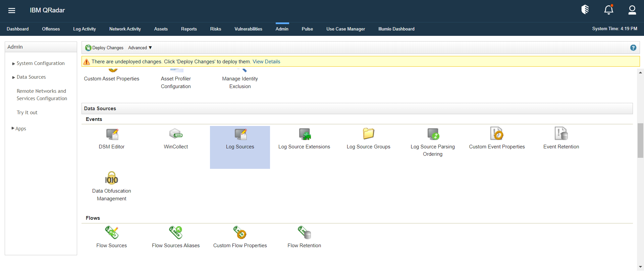This screenshot has width=644, height=272.
Task: Click the IBM QRadar product title
Action: tap(47, 10)
